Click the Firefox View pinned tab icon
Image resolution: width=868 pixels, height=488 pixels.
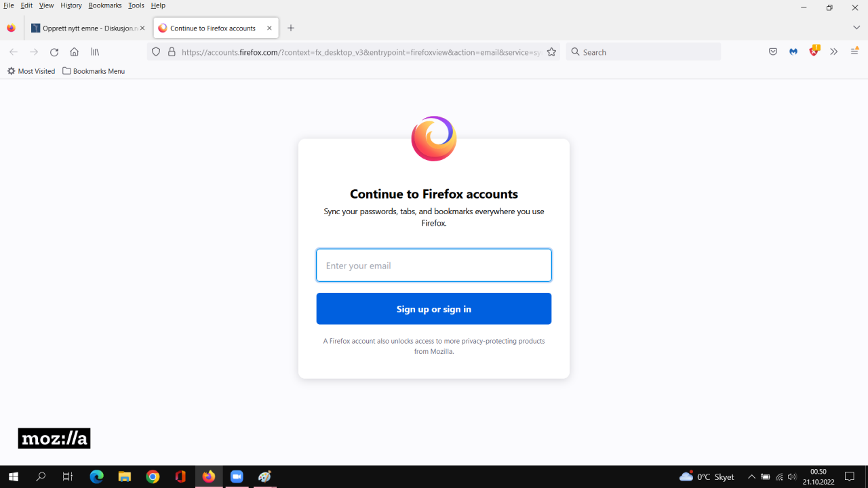click(x=11, y=28)
